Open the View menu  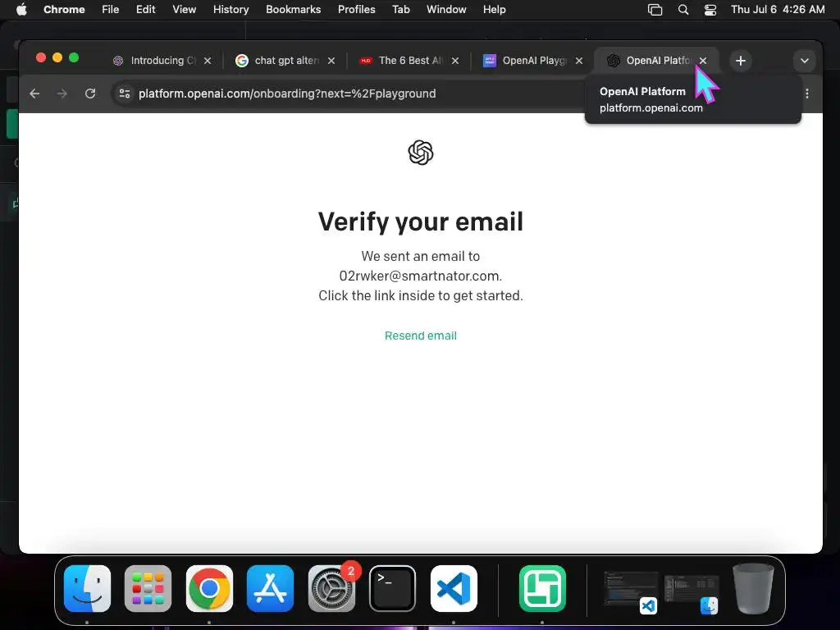185,9
